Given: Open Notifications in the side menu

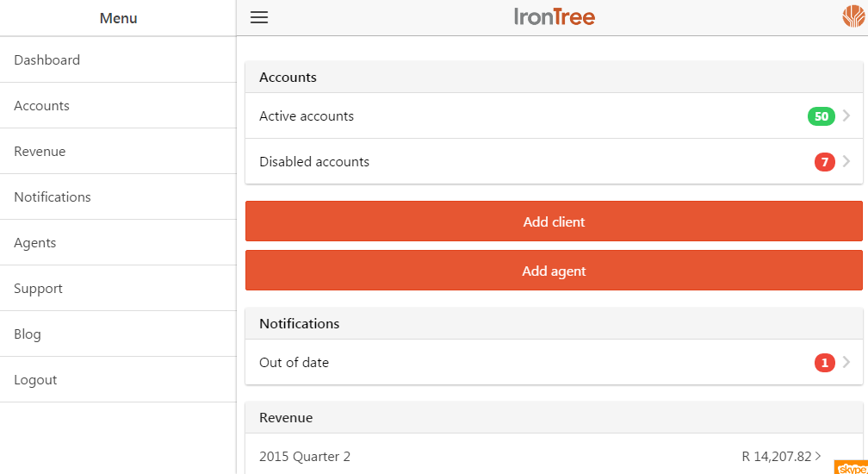Looking at the screenshot, I should pyautogui.click(x=53, y=197).
